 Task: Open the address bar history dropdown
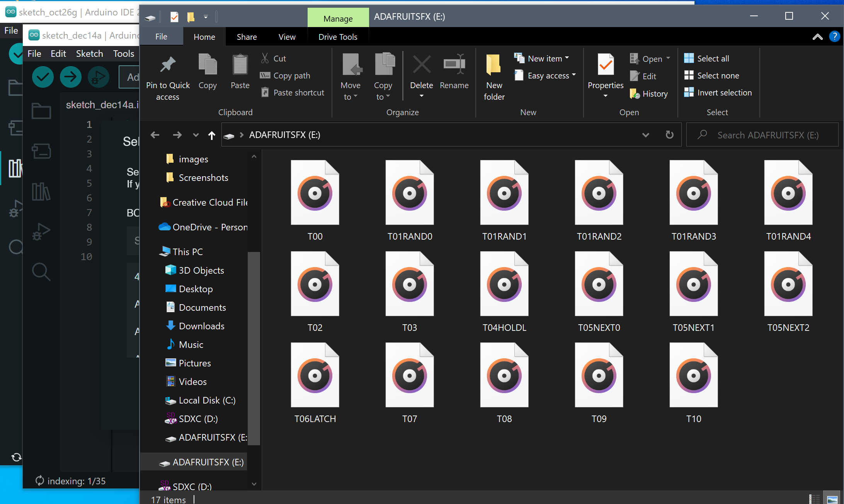(x=646, y=135)
